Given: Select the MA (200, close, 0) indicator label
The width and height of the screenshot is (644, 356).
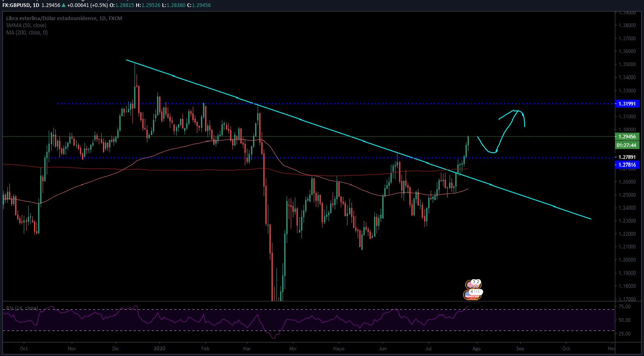Looking at the screenshot, I should click(x=27, y=32).
